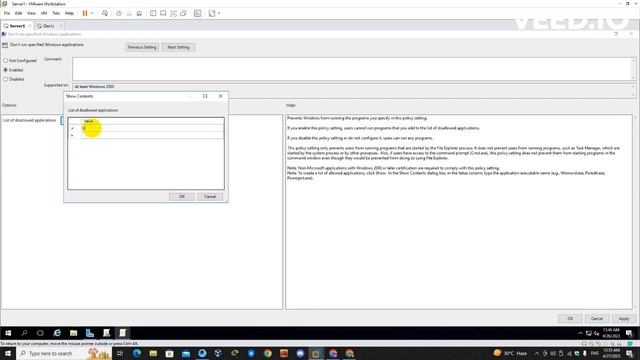Click the host Type here to search box
This screenshot has width=640, height=360.
coord(64,353)
